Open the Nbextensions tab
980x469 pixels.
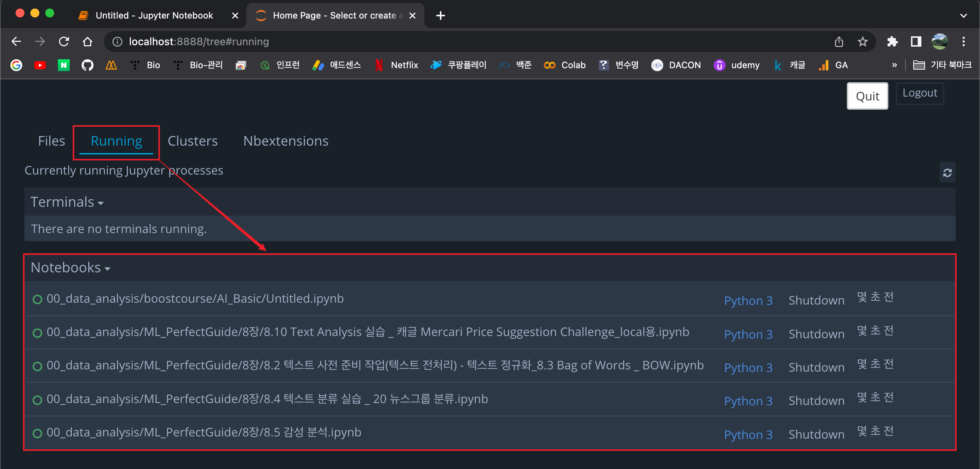tap(285, 141)
